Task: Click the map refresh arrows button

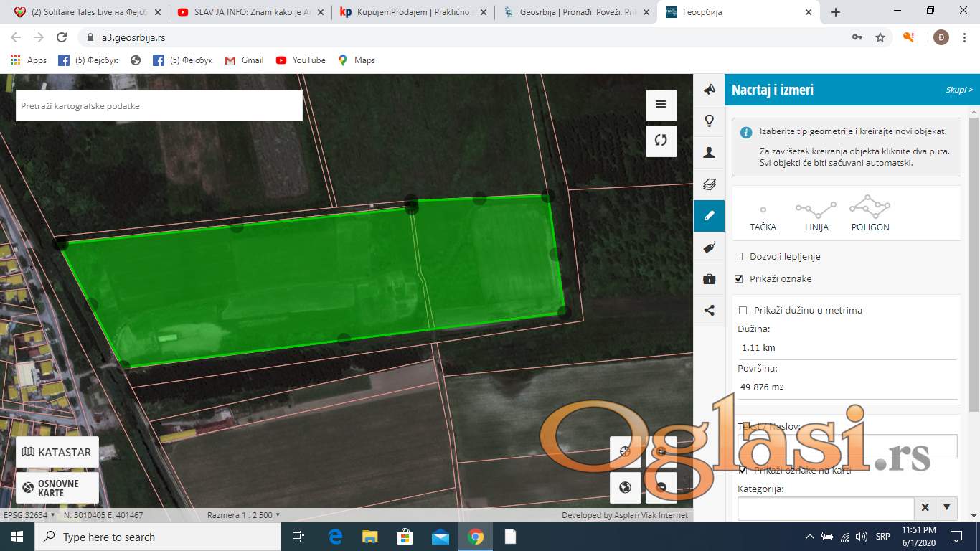Action: (661, 141)
